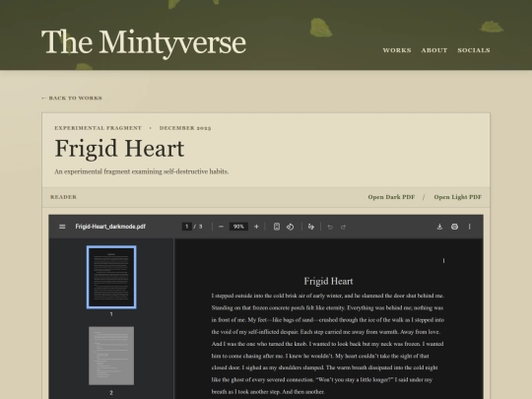Go to the About page
Image resolution: width=532 pixels, height=399 pixels.
click(x=434, y=50)
